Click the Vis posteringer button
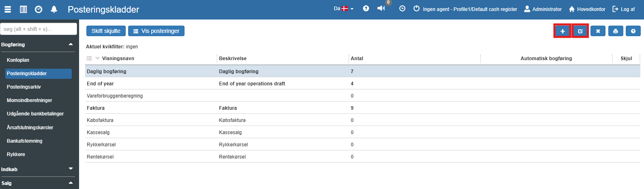Viewport: 644px width, 189px height. [x=156, y=31]
